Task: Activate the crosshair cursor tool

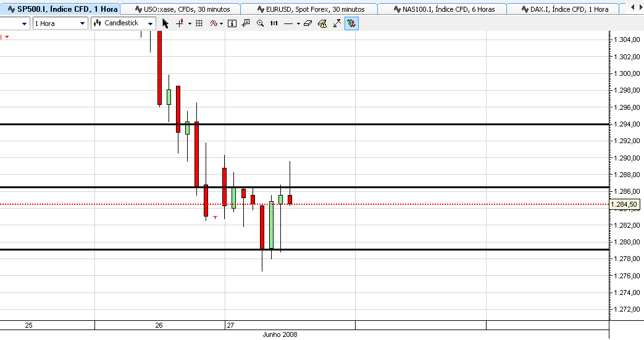Action: [180, 23]
